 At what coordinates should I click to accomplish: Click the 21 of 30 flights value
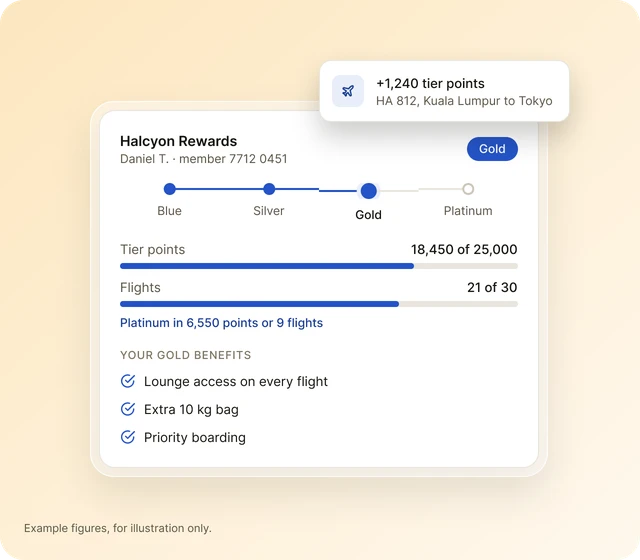pos(492,287)
